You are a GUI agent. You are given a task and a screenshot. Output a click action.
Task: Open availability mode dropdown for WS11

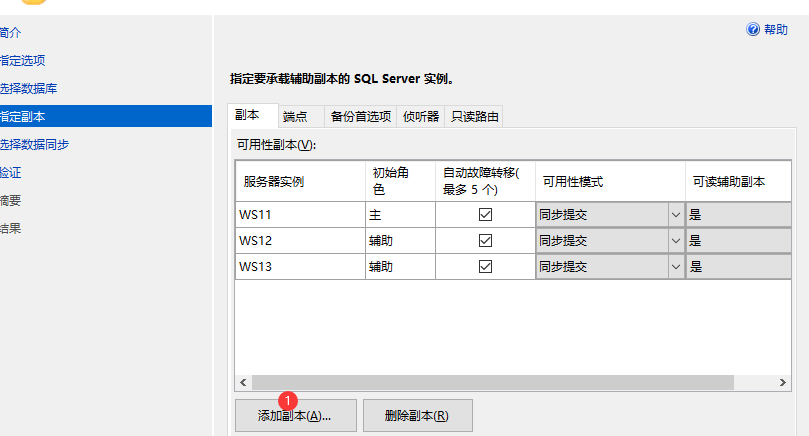point(676,215)
